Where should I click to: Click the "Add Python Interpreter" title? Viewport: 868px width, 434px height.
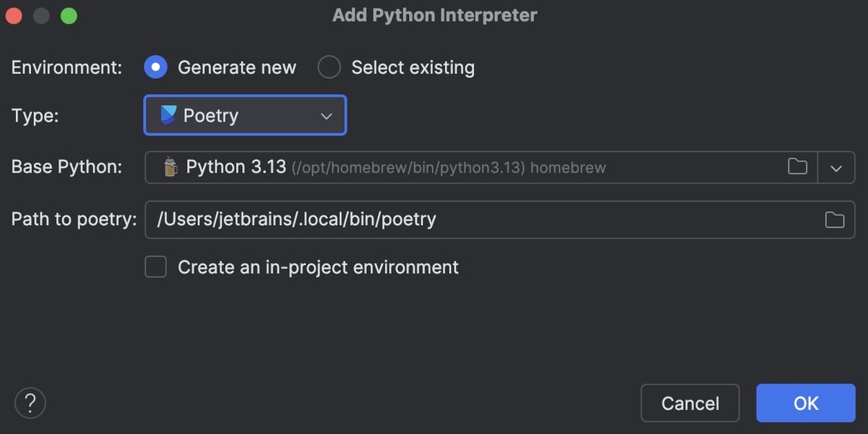click(434, 14)
